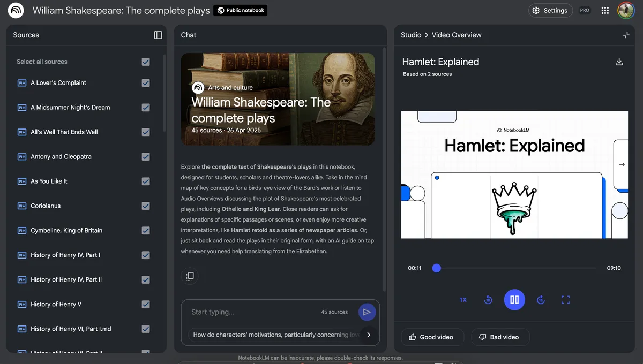Go back to Studio breadcrumb
Screen dimensions: 643x364
[x=411, y=35]
